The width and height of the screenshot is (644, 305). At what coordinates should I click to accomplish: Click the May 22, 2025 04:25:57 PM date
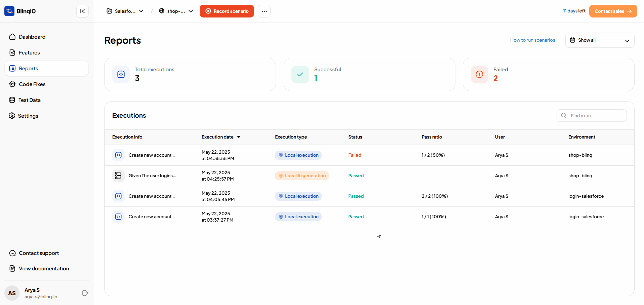point(218,176)
